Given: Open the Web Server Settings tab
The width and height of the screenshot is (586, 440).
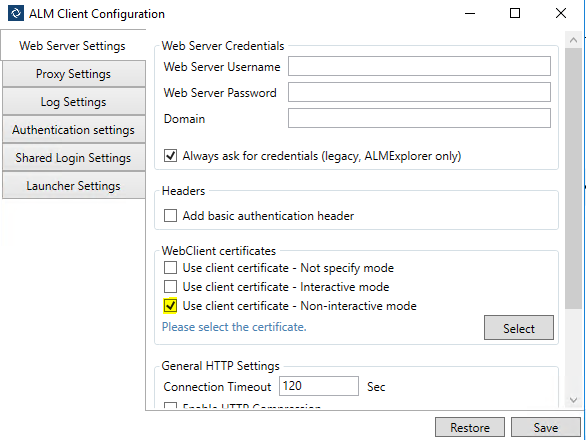Looking at the screenshot, I should [73, 46].
